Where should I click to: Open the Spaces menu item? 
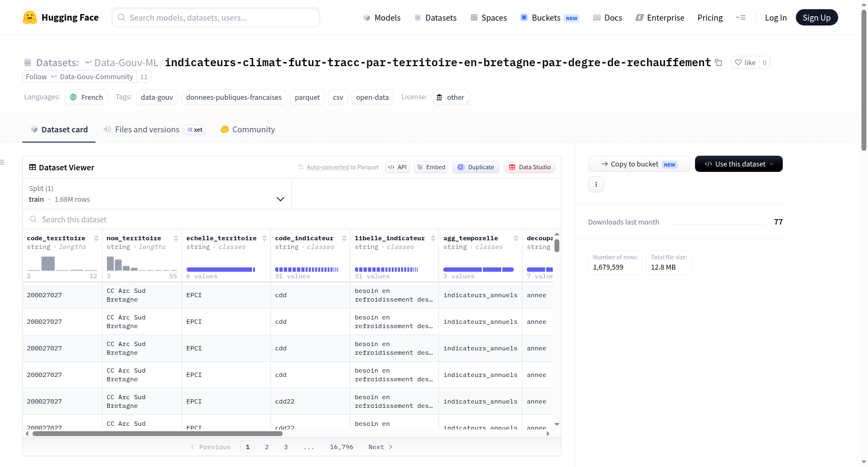(489, 17)
